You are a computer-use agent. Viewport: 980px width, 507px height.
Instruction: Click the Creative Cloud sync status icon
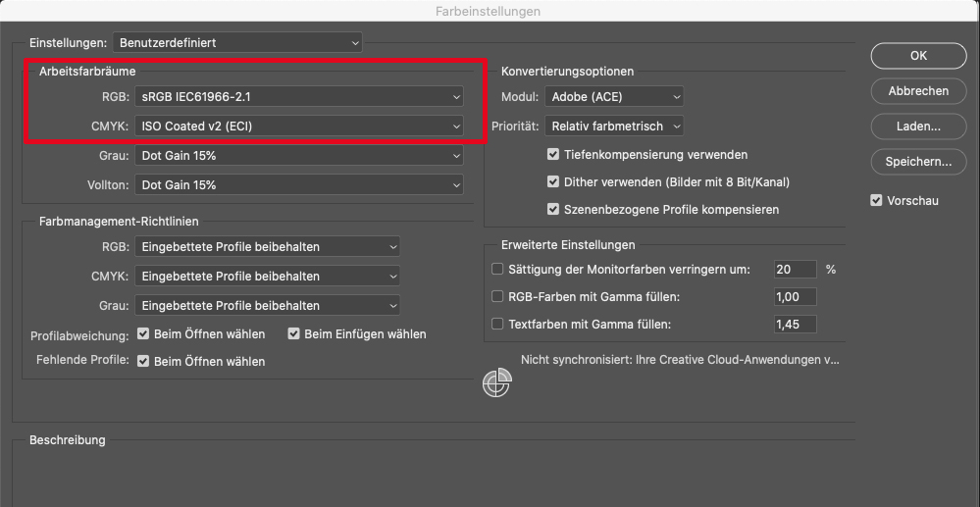[x=497, y=383]
